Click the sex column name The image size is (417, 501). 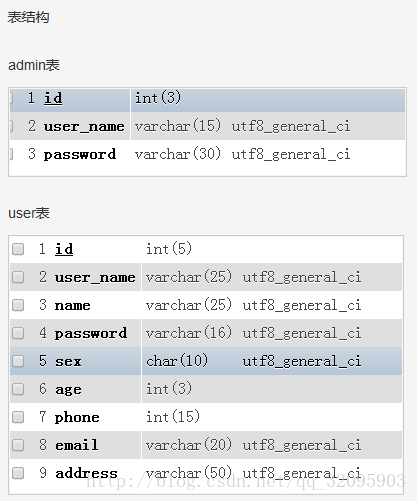pos(68,361)
